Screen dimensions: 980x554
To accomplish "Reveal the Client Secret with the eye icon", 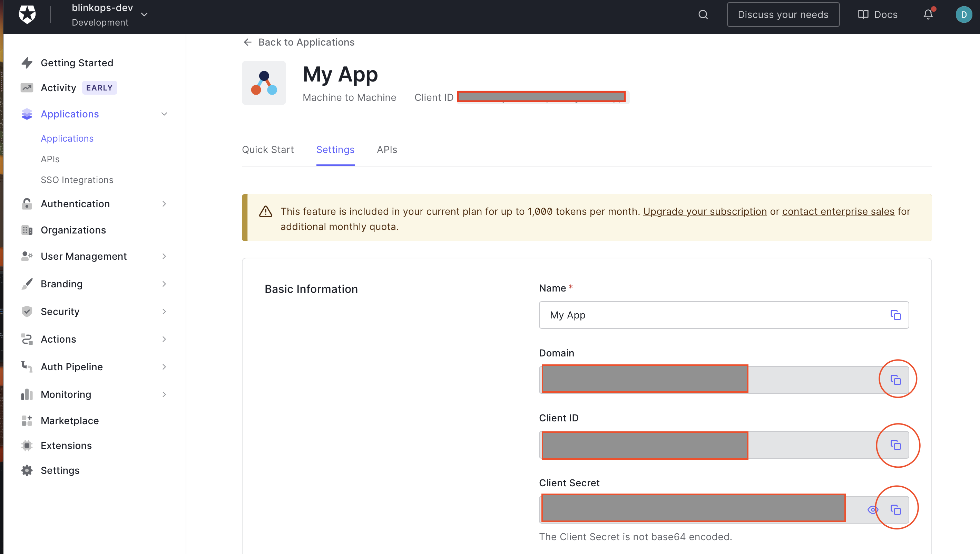I will 872,509.
